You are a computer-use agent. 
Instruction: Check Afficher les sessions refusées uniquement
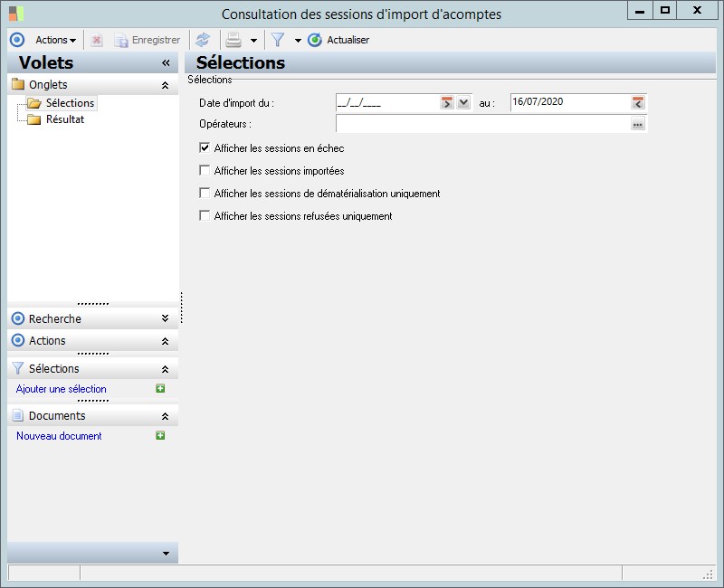pyautogui.click(x=205, y=215)
